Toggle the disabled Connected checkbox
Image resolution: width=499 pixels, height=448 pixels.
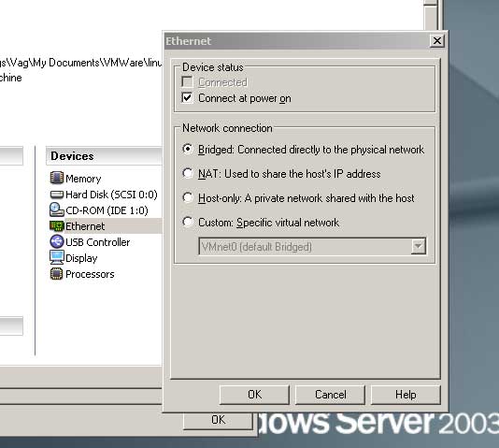point(187,81)
